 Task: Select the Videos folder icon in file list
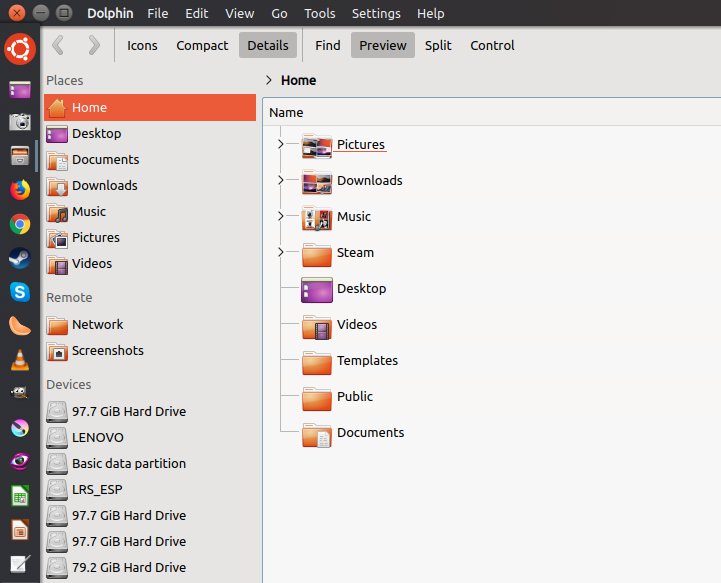[317, 326]
